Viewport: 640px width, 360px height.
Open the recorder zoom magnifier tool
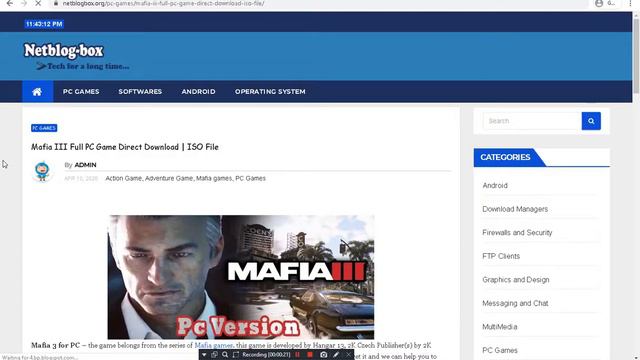(x=225, y=355)
